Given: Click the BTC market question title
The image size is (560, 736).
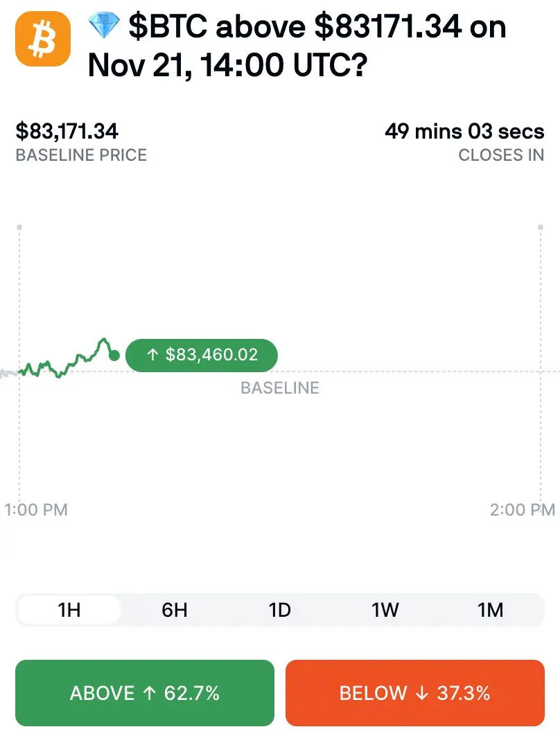Looking at the screenshot, I should (x=297, y=46).
